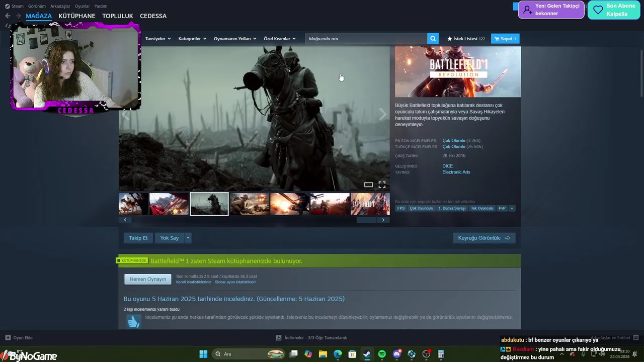Select the FPS tag
The image size is (644, 362).
pos(401,208)
